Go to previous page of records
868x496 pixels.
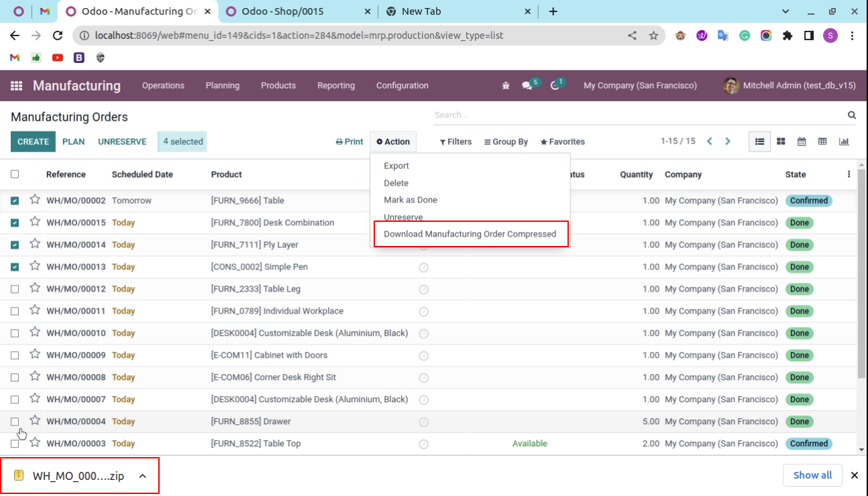709,141
